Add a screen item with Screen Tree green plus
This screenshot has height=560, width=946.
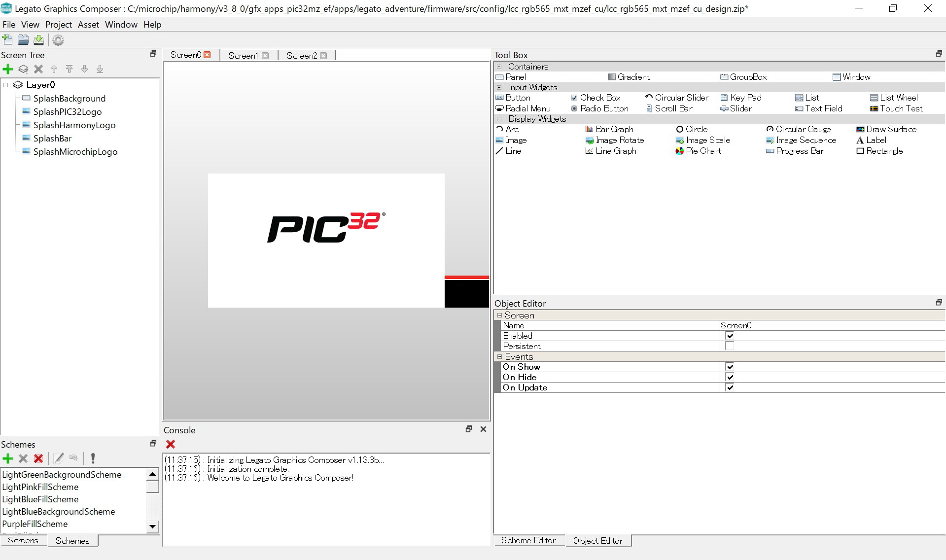click(8, 69)
